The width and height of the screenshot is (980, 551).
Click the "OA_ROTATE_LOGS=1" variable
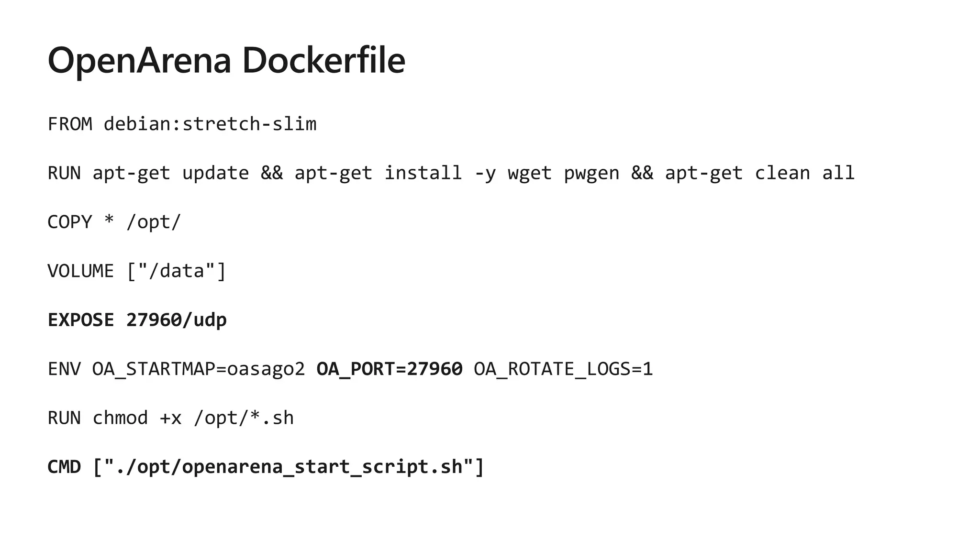563,369
